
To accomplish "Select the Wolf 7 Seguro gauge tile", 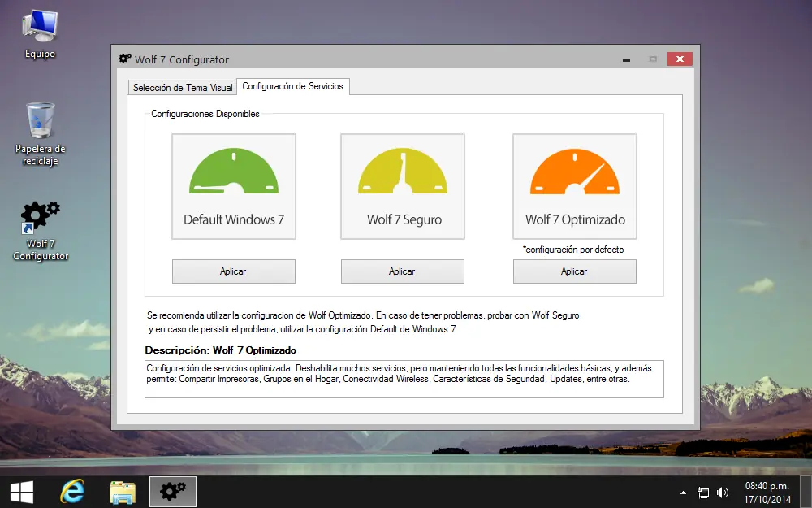I will coord(403,187).
